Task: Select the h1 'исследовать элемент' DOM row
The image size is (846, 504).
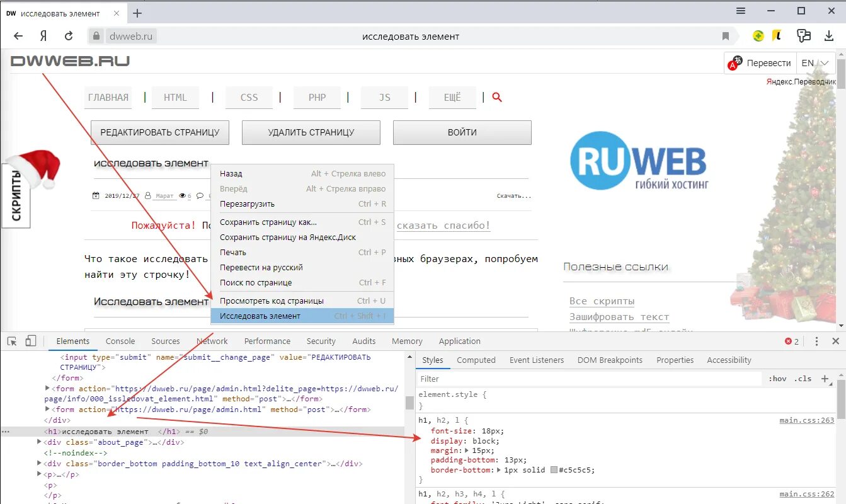Action: pyautogui.click(x=202, y=432)
